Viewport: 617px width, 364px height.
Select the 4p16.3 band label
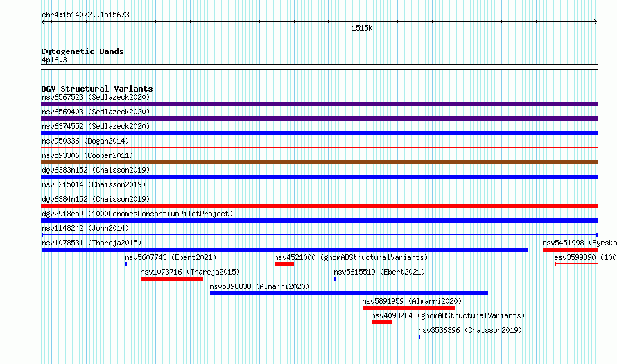(x=54, y=60)
